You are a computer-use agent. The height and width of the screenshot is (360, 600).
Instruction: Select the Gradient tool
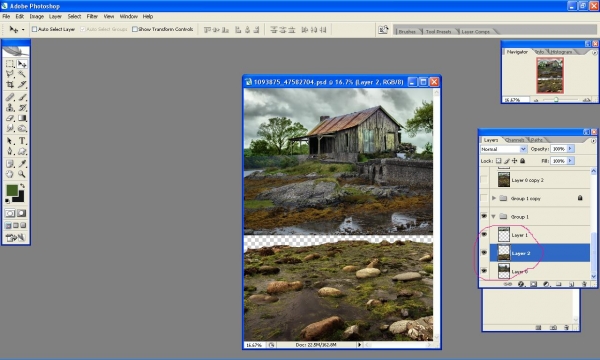pos(22,118)
